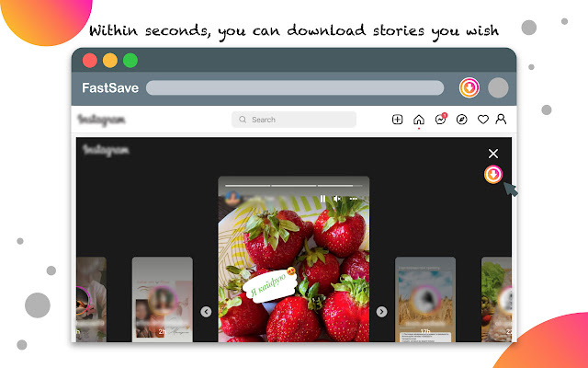Open the new post plus icon
Image resolution: width=588 pixels, height=368 pixels.
click(397, 120)
